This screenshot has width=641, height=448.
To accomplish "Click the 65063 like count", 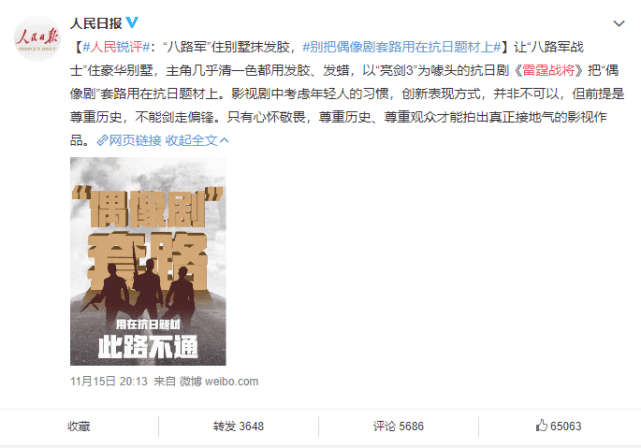I will (565, 426).
